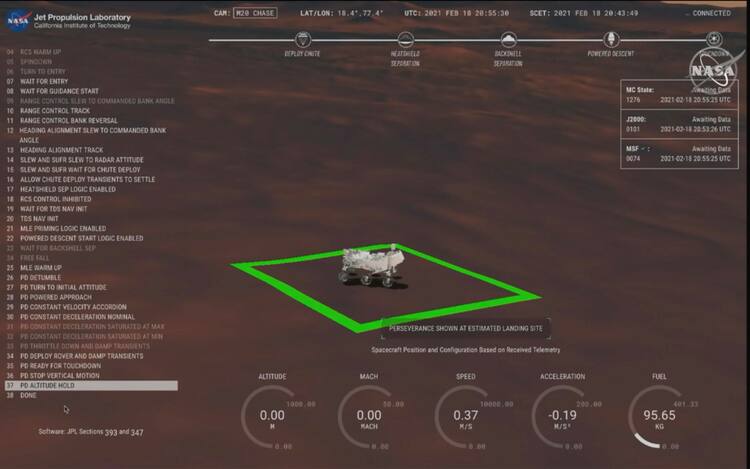Select step 23 WAIT FOR BACKSHELL SEP
This screenshot has width=750, height=469.
(51, 248)
